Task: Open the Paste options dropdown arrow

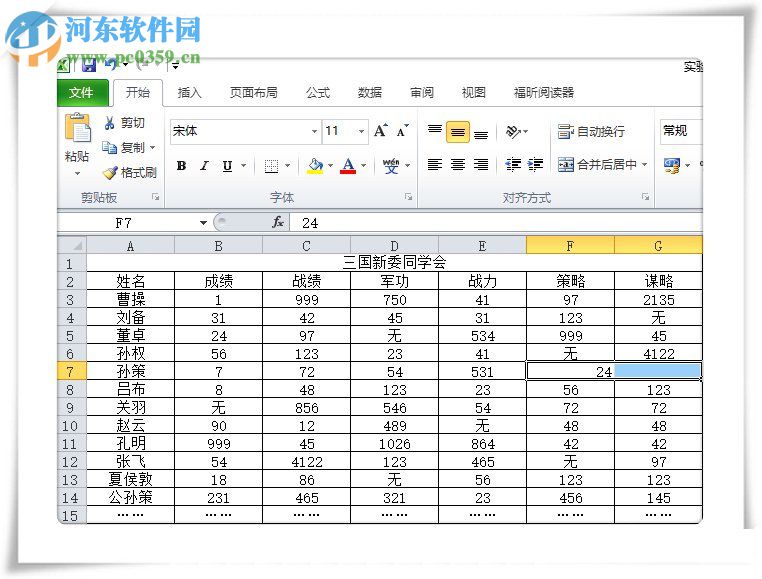Action: tap(77, 173)
